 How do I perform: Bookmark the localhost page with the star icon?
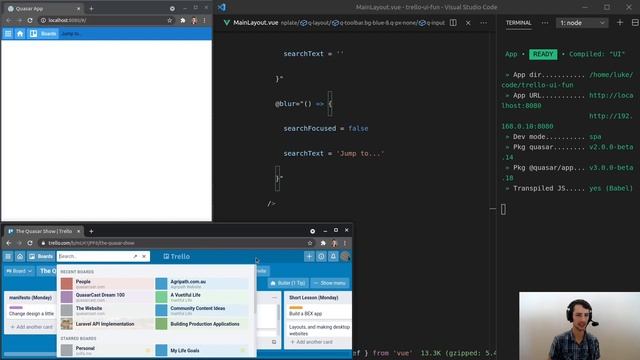169,20
